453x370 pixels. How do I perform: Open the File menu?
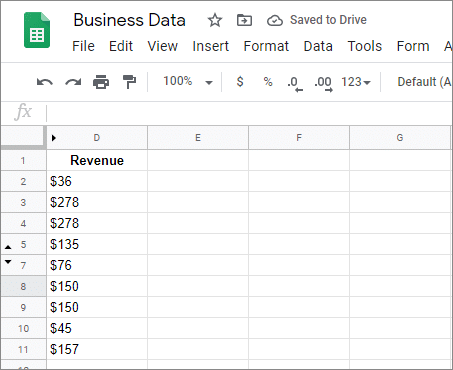tap(83, 46)
